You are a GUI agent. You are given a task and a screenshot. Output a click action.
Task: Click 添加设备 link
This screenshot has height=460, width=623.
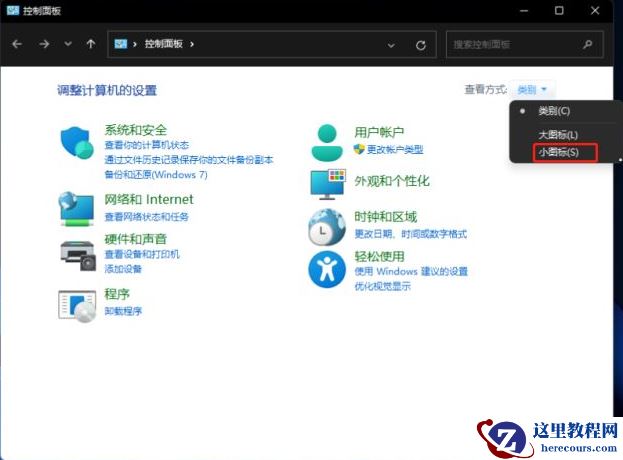pos(123,269)
